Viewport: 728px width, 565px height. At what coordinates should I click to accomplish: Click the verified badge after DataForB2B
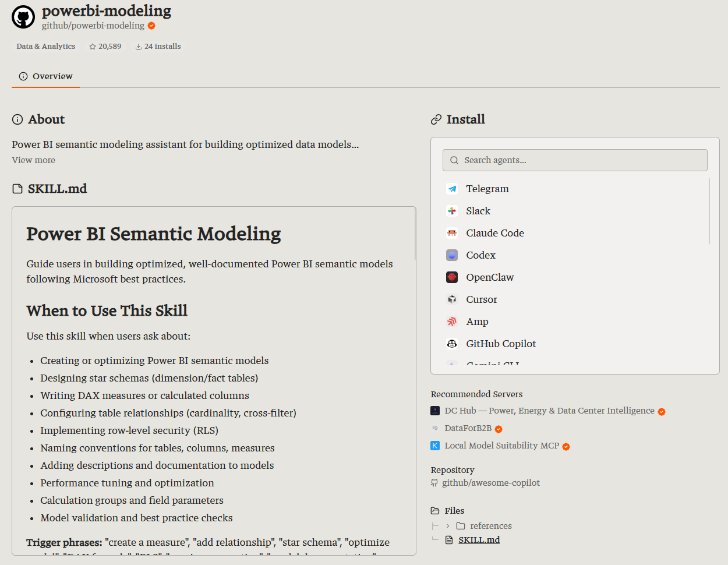tap(499, 429)
